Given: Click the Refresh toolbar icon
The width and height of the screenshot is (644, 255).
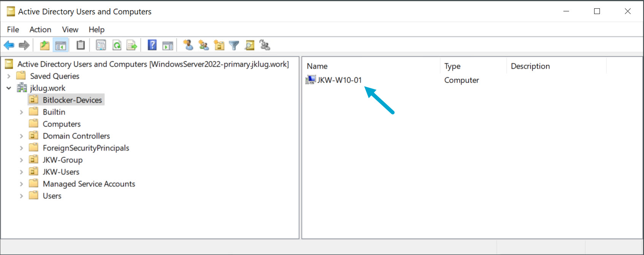Looking at the screenshot, I should (x=117, y=46).
